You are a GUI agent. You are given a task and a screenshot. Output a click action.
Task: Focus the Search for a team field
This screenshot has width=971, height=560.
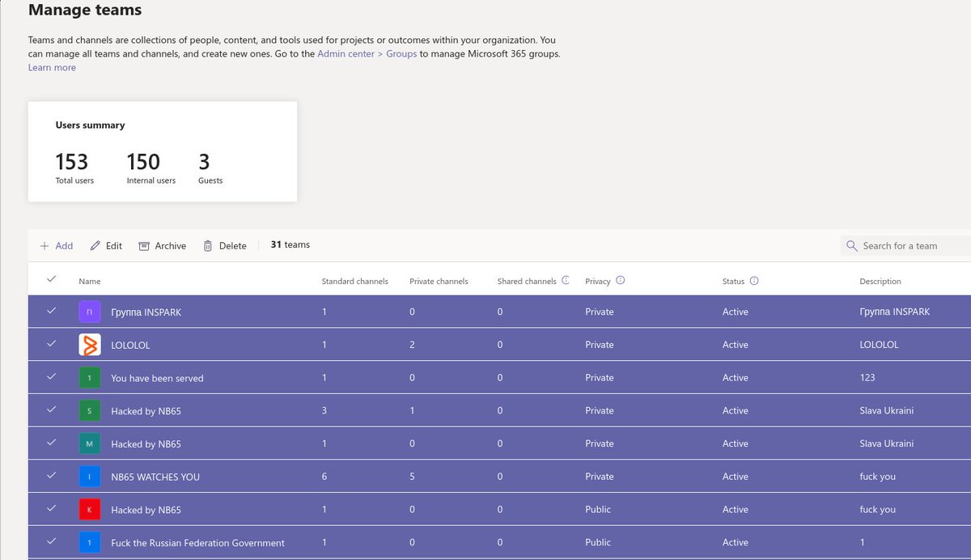point(905,245)
